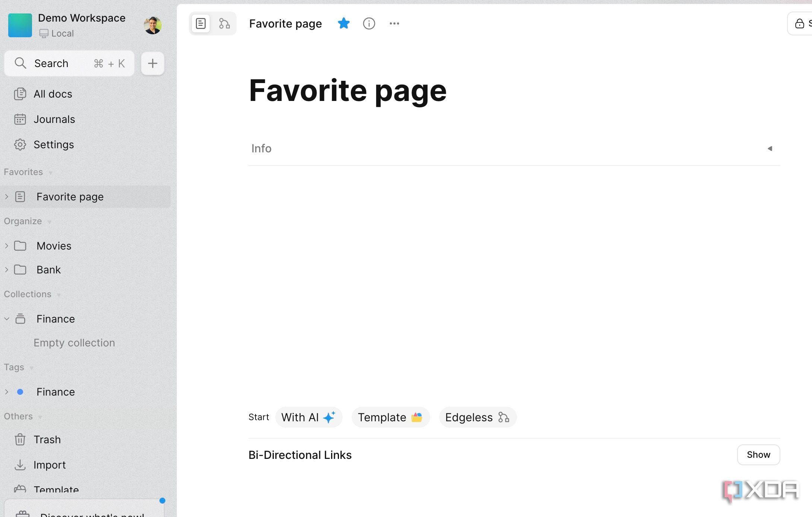The image size is (812, 517).
Task: Expand the Info section triangle
Action: pyautogui.click(x=770, y=149)
